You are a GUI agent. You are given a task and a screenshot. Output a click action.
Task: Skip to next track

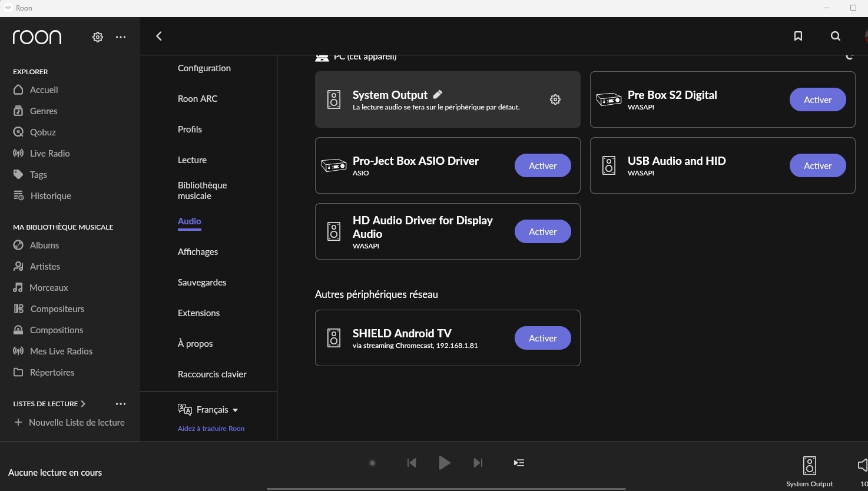click(x=478, y=463)
